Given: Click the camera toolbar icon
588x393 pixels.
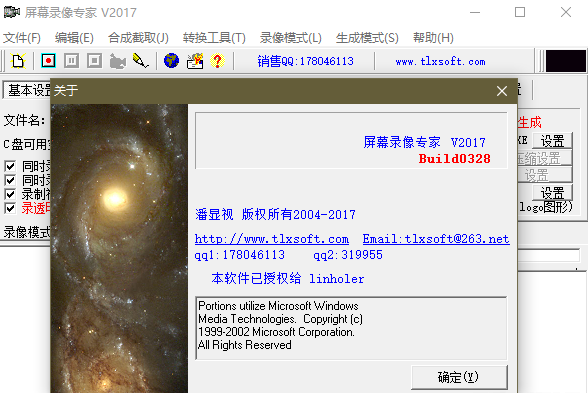Looking at the screenshot, I should (118, 61).
